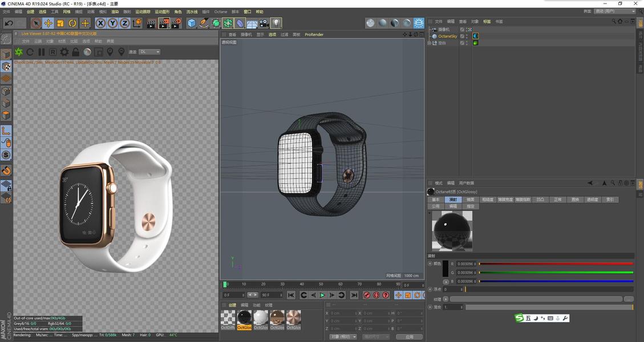Image resolution: width=644 pixels, height=342 pixels.
Task: Click the Deformer bend icon
Action: tap(240, 23)
